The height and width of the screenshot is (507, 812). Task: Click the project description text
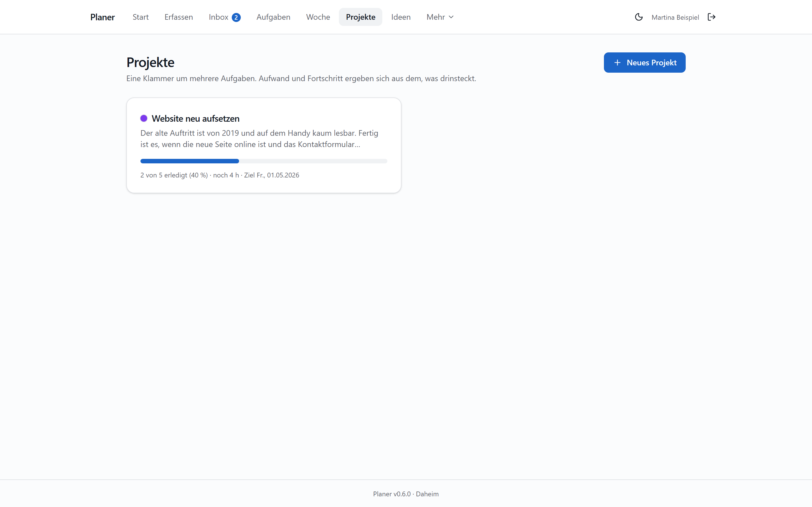[x=259, y=139]
